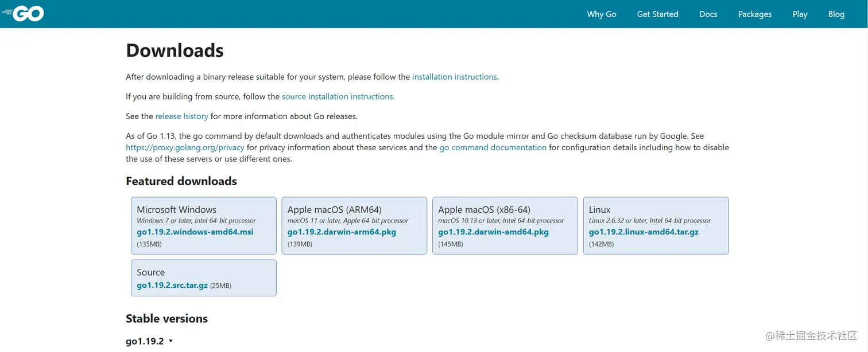Image resolution: width=868 pixels, height=352 pixels.
Task: Click the Apple macOS (ARM64) card title
Action: [334, 210]
